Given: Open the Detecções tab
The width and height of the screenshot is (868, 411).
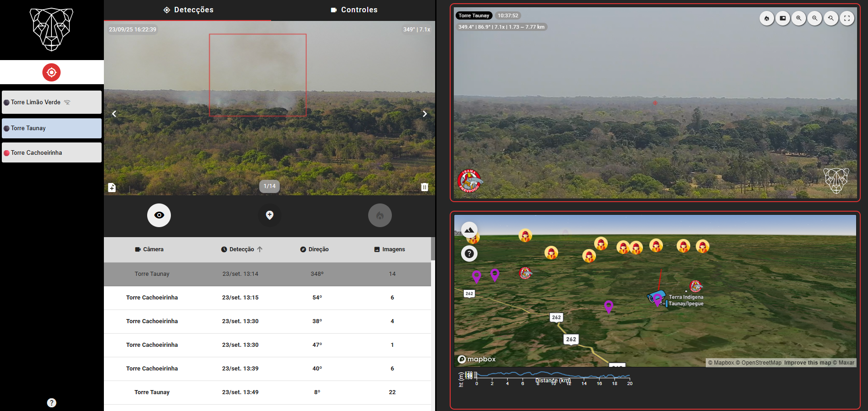Looking at the screenshot, I should tap(188, 10).
